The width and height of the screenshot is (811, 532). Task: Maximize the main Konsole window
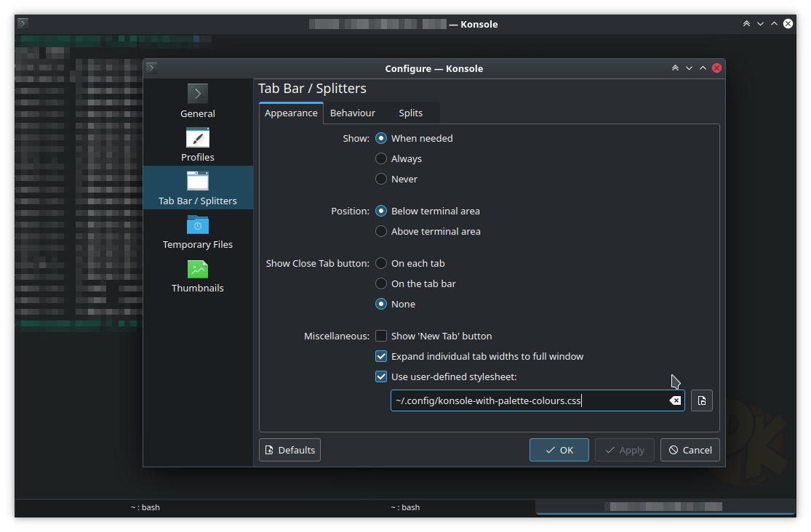775,24
